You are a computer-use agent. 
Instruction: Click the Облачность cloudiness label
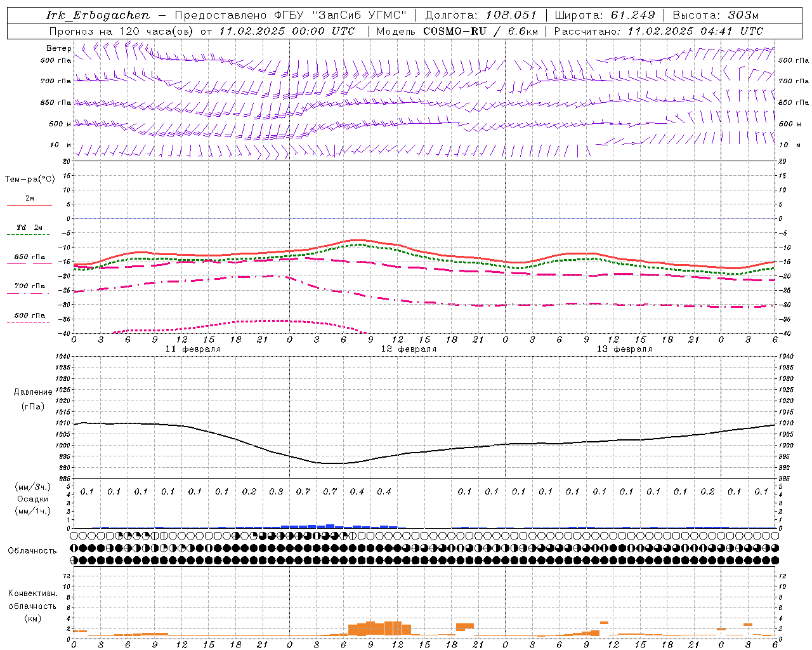click(x=32, y=550)
